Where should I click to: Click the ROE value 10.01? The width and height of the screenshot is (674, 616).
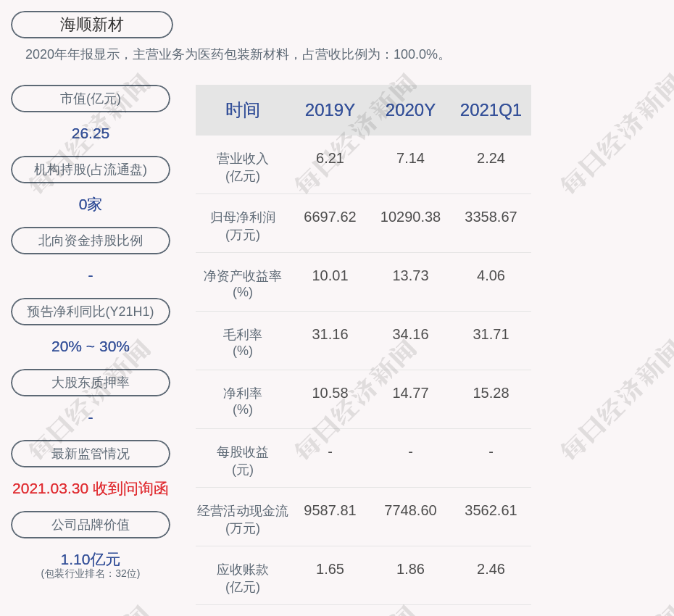point(330,276)
